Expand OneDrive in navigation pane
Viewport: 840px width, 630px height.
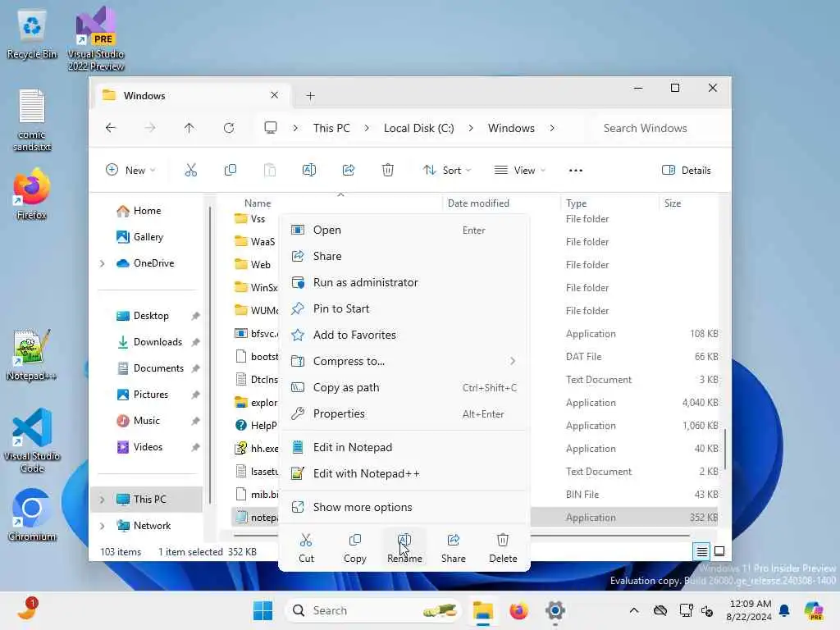103,263
